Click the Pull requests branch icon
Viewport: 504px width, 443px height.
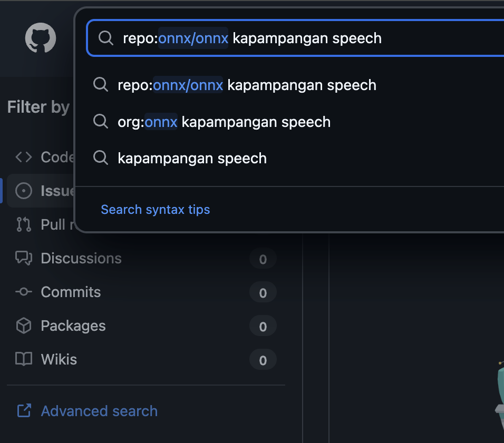[24, 224]
